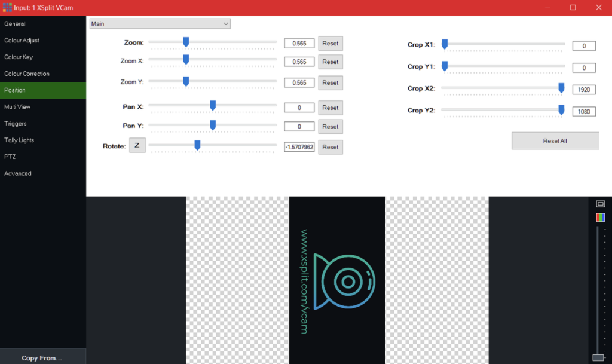The height and width of the screenshot is (364, 612).
Task: Click the Reset All button
Action: coord(555,141)
